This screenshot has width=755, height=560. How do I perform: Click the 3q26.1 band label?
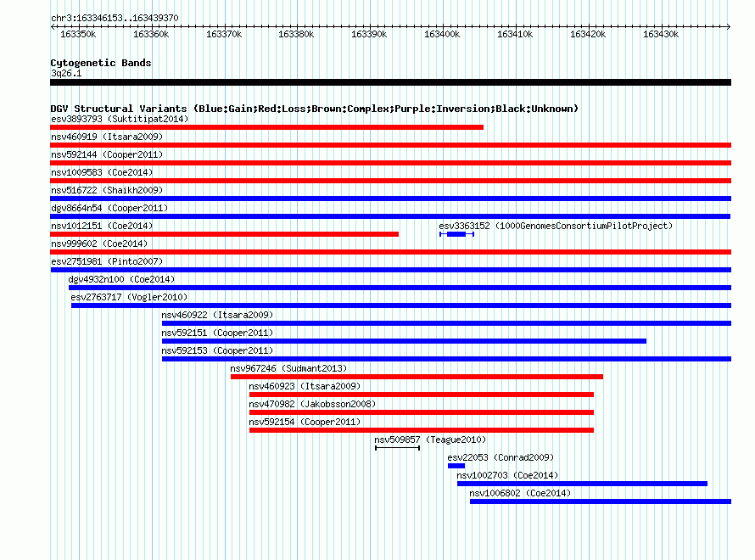click(x=66, y=73)
